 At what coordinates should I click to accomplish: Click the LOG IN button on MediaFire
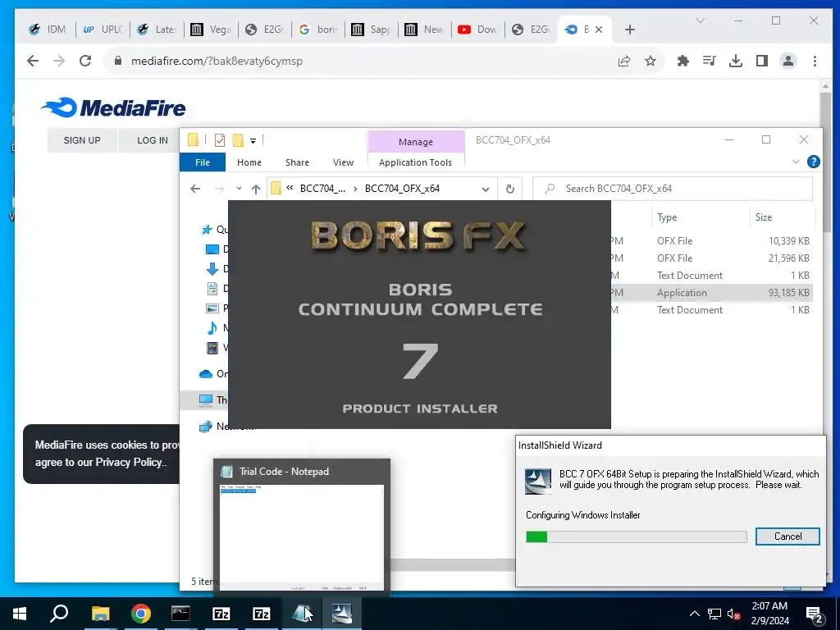[x=152, y=140]
